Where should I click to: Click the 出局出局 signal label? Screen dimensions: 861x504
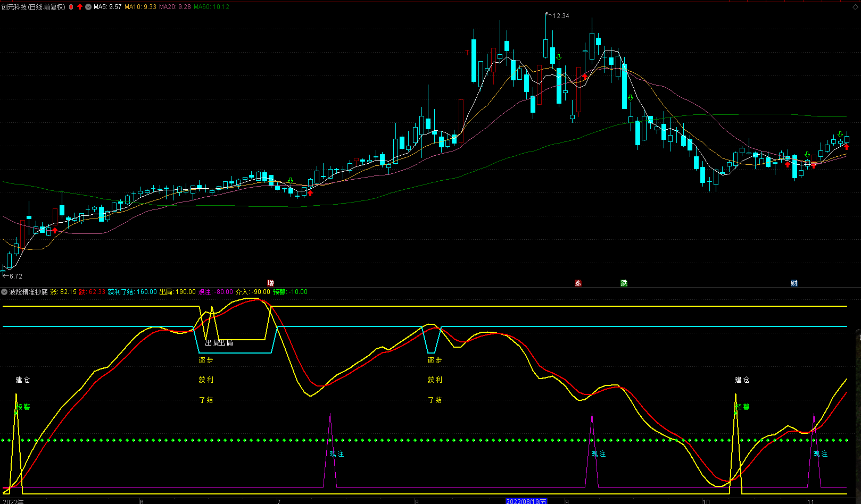[219, 343]
